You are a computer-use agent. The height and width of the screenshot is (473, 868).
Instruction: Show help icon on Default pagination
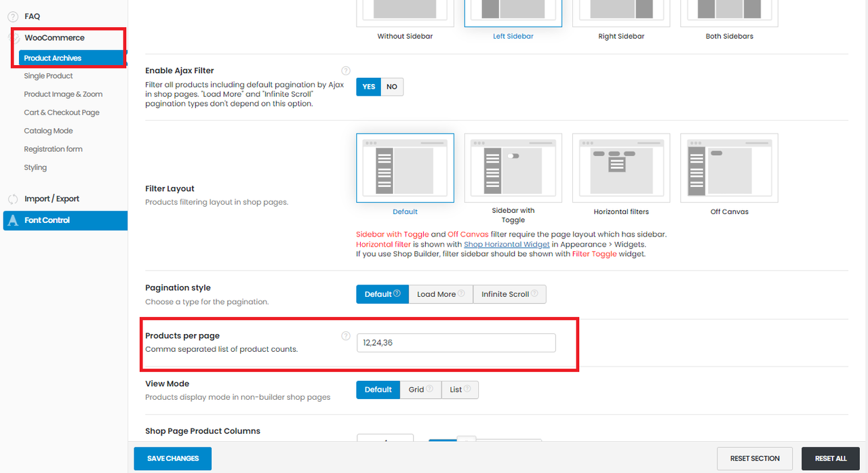click(397, 293)
